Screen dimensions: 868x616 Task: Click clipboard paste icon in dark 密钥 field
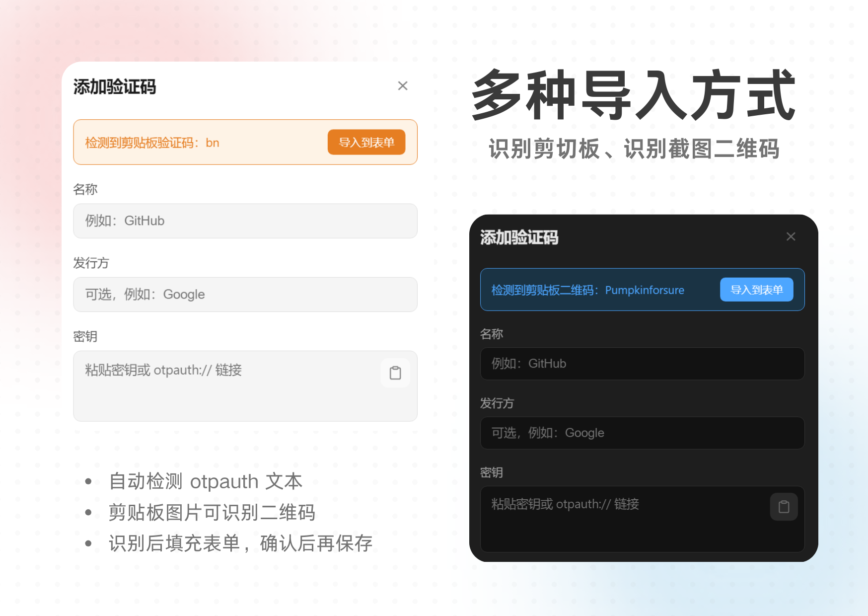(x=784, y=507)
